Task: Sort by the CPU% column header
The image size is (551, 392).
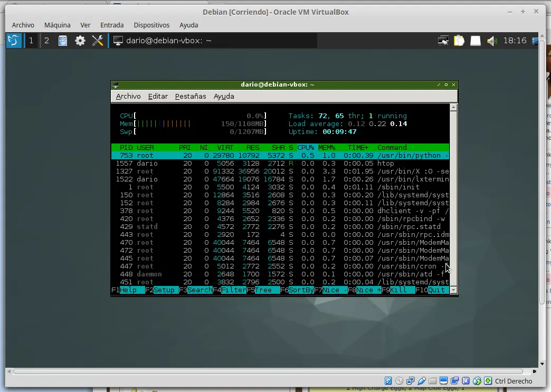Action: pos(306,148)
